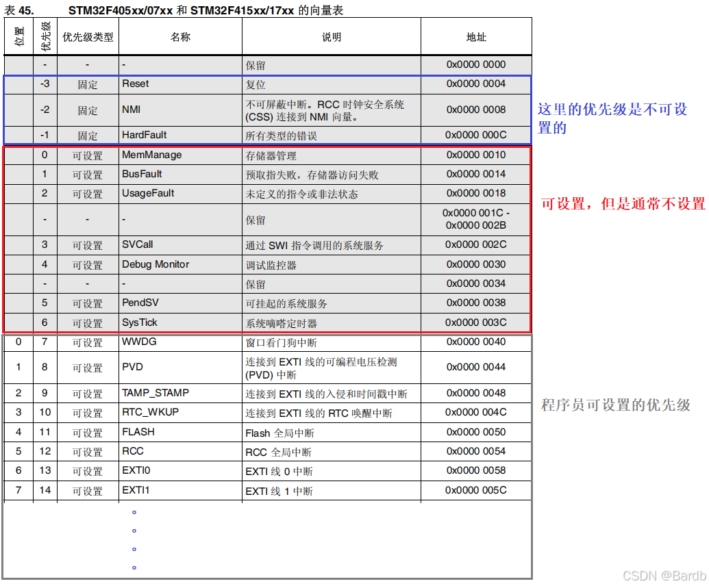The width and height of the screenshot is (709, 588).
Task: Click the EXTI1 name cell
Action: (180, 490)
